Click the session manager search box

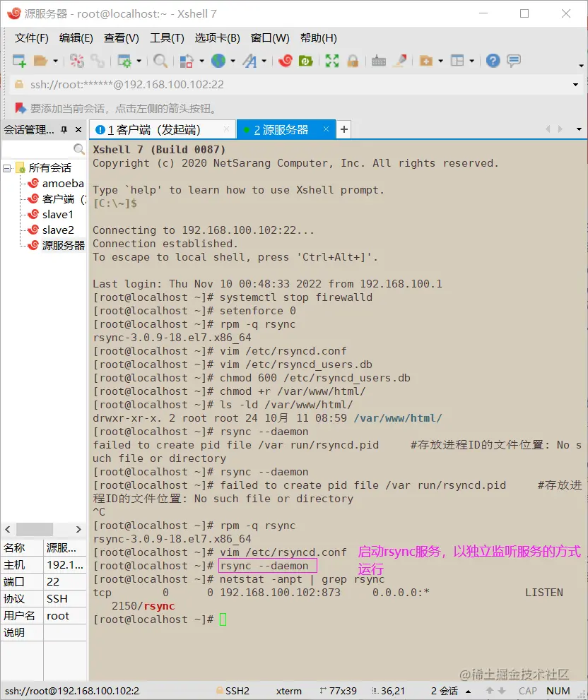43,148
